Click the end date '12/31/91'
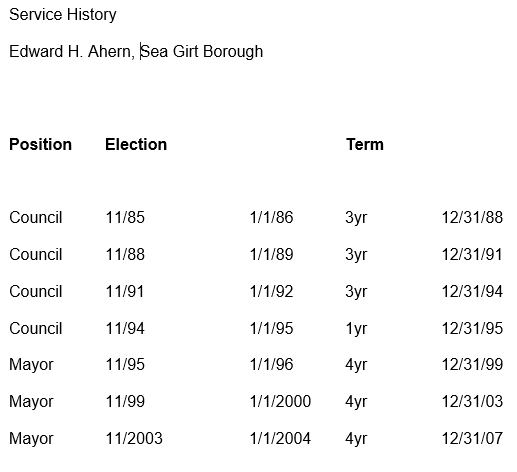This screenshot has height=472, width=517. tap(472, 255)
